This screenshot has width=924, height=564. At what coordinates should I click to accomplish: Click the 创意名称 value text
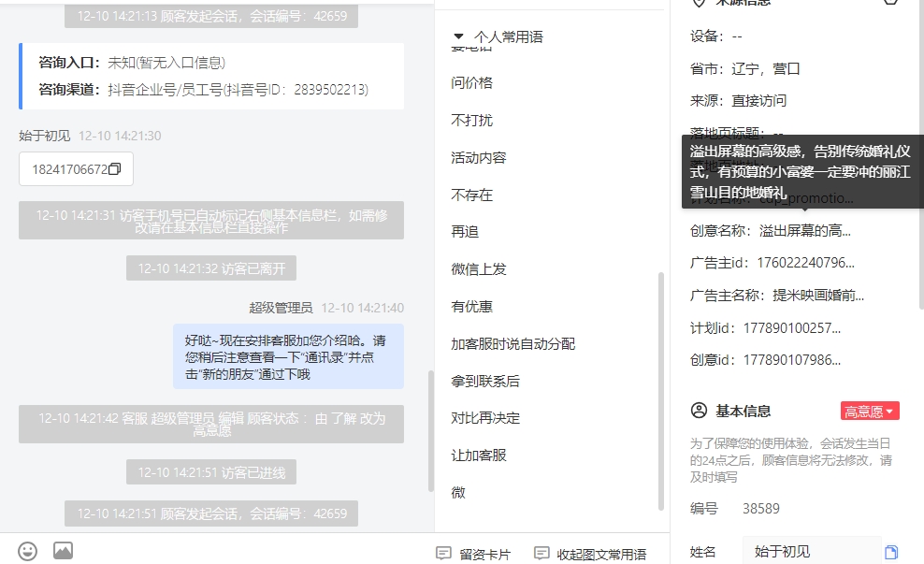pyautogui.click(x=805, y=230)
